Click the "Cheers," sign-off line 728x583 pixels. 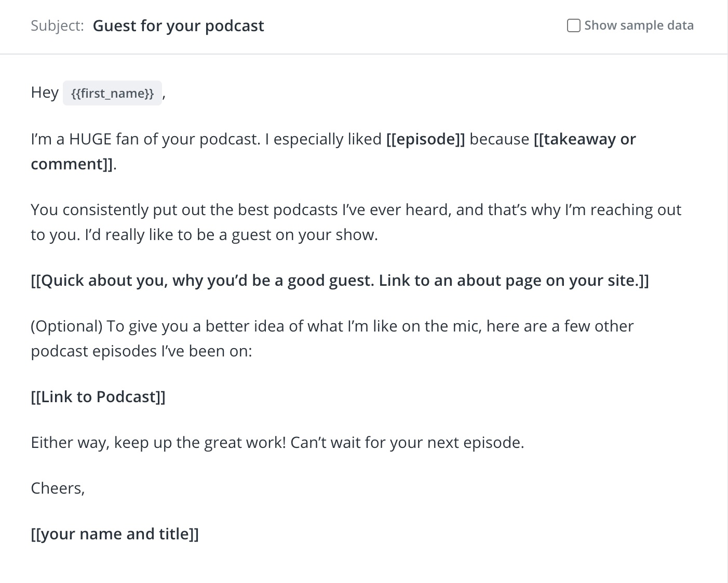(58, 488)
